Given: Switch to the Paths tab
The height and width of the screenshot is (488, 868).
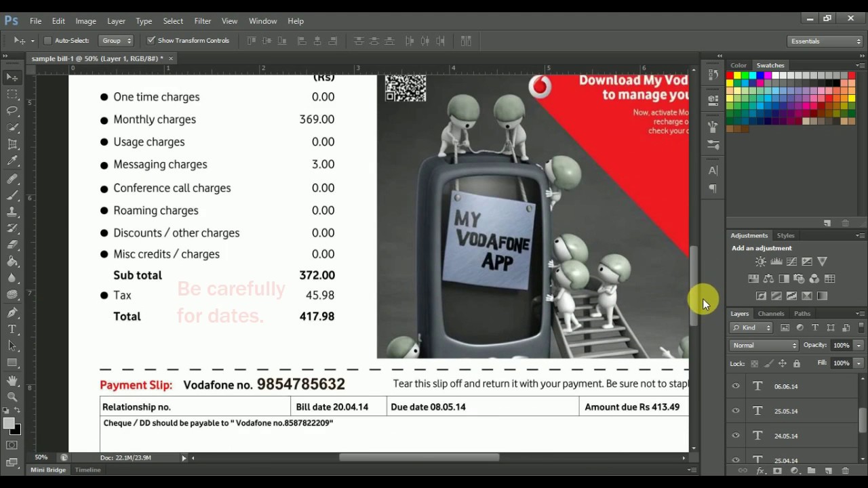Looking at the screenshot, I should point(802,314).
